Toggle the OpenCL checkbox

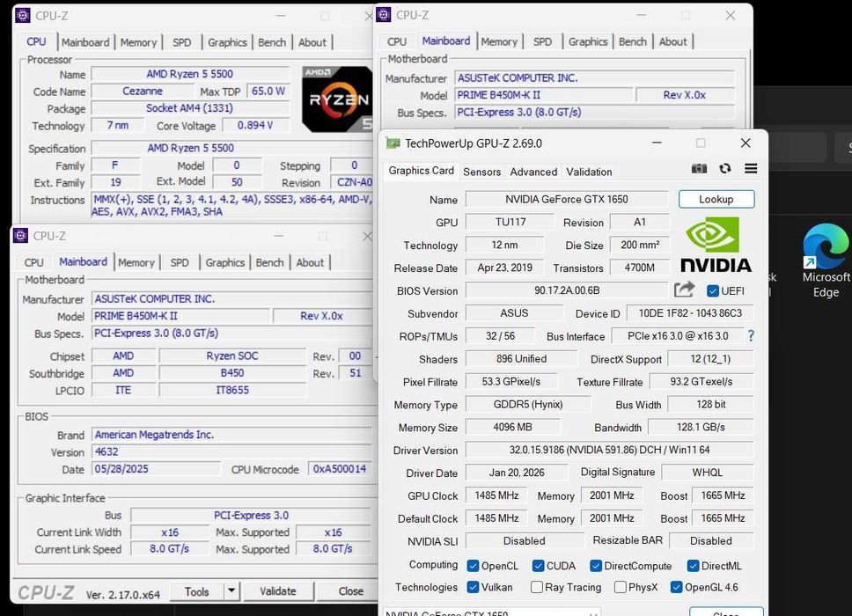coord(473,566)
